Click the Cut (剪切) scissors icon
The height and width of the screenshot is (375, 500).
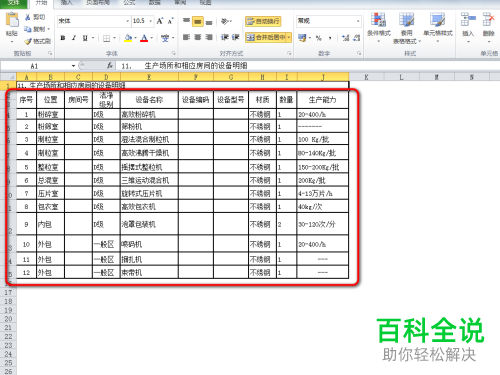[28, 17]
